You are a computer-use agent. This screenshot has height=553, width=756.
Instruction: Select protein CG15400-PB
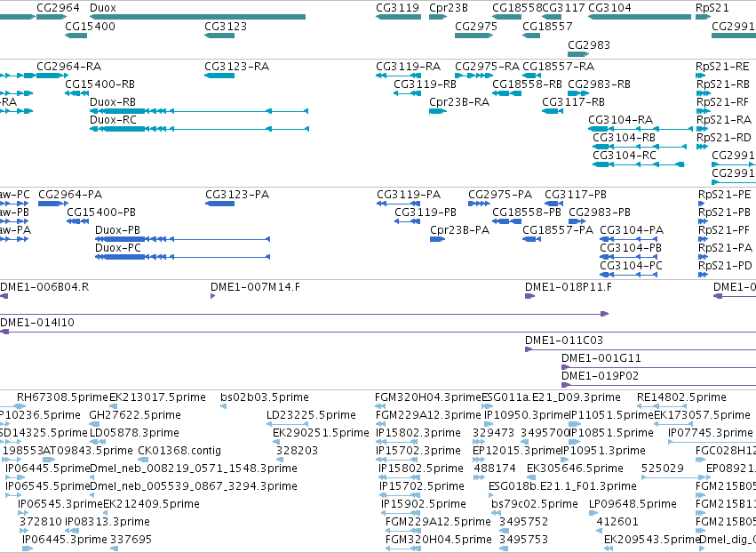click(77, 221)
